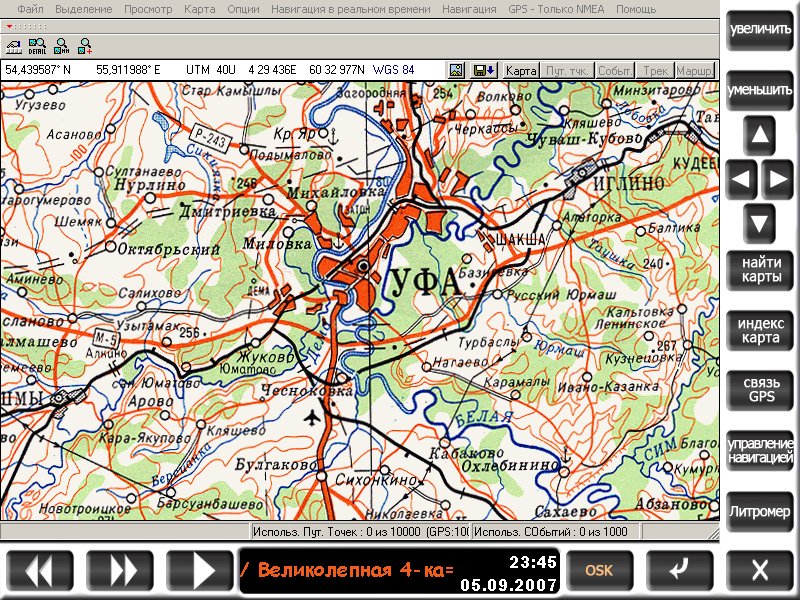This screenshot has width=800, height=600.
Task: Click the magnifier icon with red plus
Action: tap(85, 45)
